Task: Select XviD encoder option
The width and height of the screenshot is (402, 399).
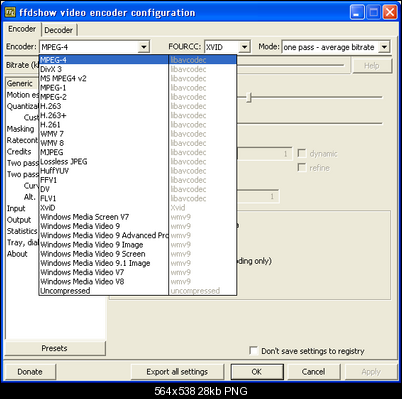Action: [x=138, y=208]
